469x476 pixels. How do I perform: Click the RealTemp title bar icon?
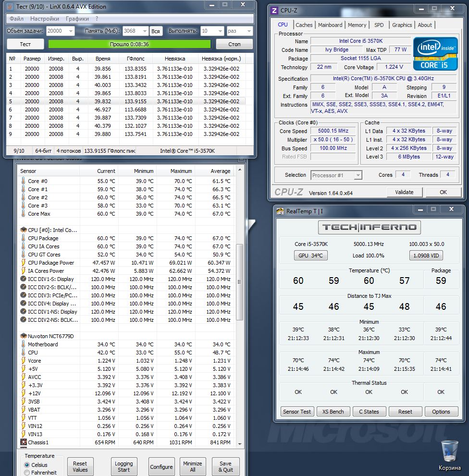click(280, 211)
